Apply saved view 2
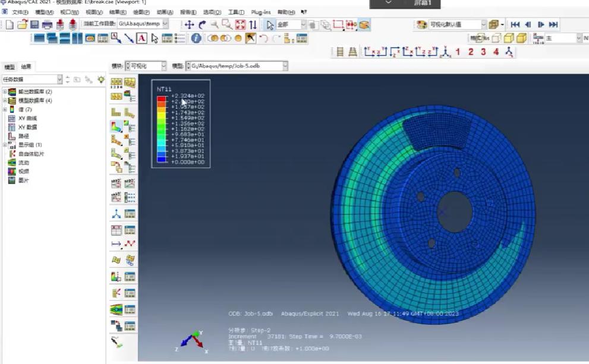589x364 pixels. pyautogui.click(x=471, y=52)
